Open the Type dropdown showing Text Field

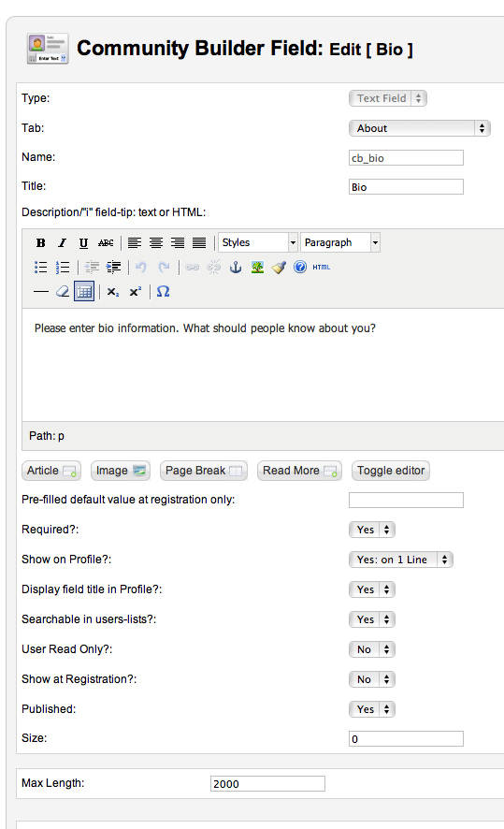pos(388,98)
